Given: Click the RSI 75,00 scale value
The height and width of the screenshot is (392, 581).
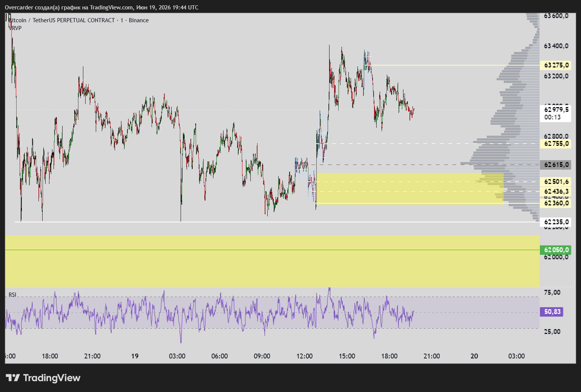Looking at the screenshot, I should pos(552,292).
